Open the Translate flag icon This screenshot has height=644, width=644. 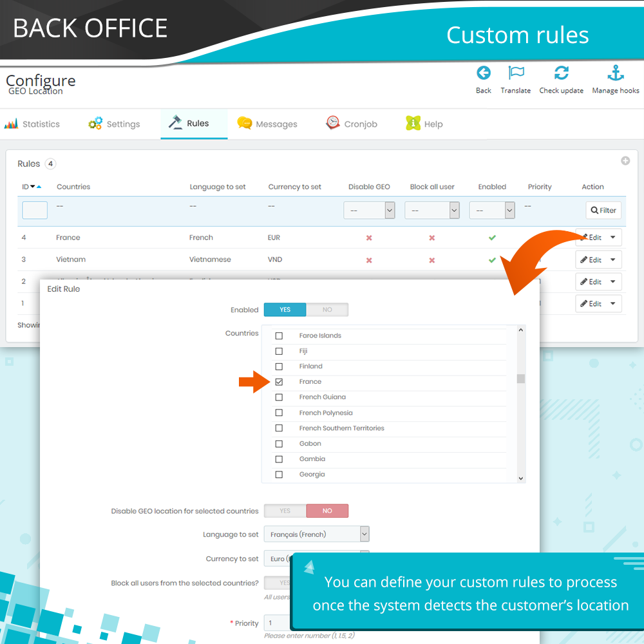point(516,73)
